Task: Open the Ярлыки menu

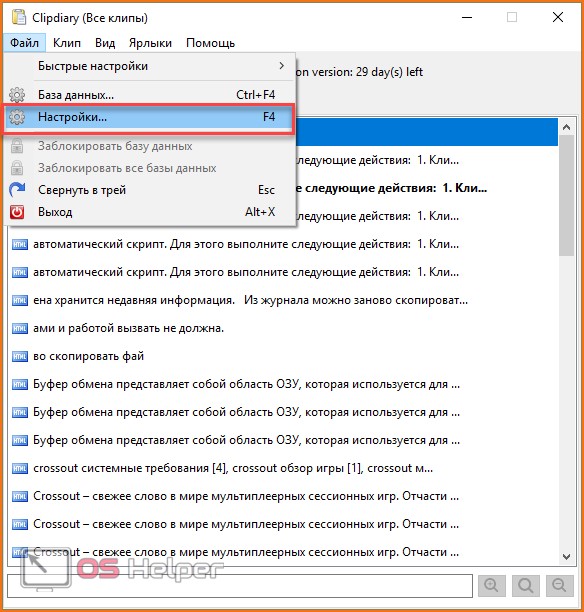Action: (150, 43)
